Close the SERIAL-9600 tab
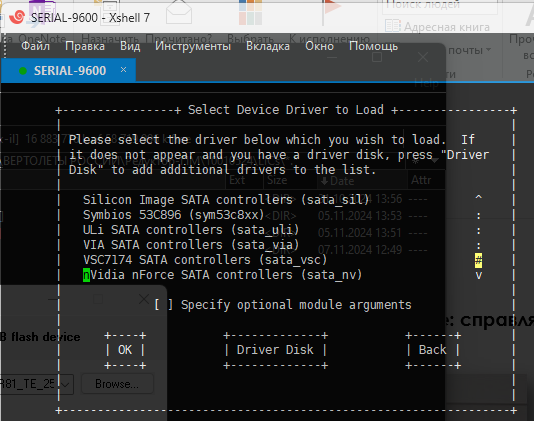The width and height of the screenshot is (534, 421). tap(123, 70)
